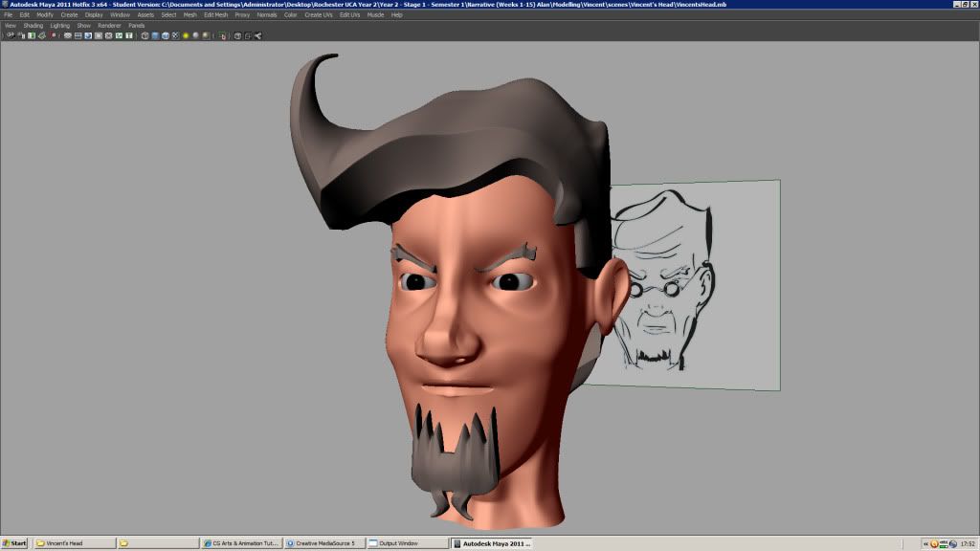Open the Edit Mesh menu
980x551 pixels.
(x=216, y=15)
